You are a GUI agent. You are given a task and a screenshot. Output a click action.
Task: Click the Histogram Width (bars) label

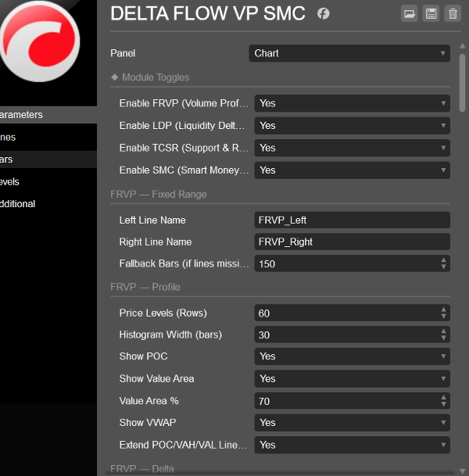170,335
